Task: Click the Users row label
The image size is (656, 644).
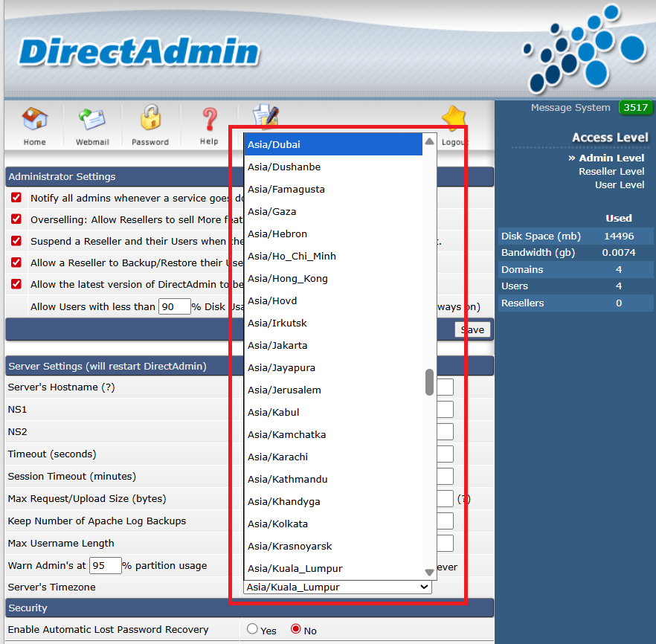Action: (515, 286)
